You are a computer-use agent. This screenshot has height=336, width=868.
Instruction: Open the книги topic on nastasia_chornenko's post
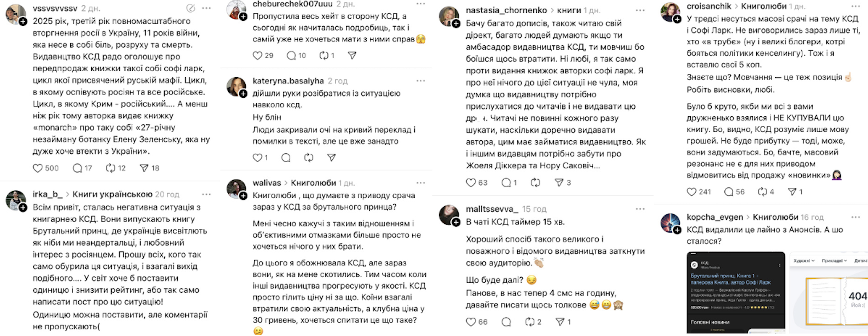point(569,11)
